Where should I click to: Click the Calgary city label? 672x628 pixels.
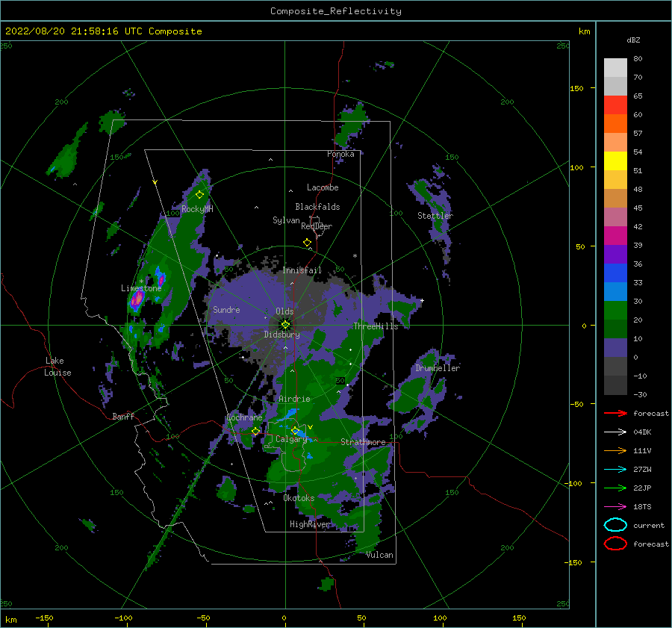[x=291, y=439]
